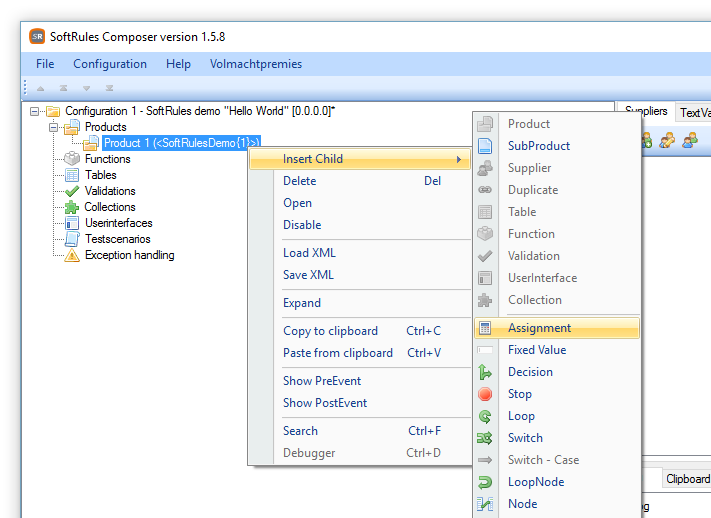Select Functions tree item label
Screen dimensions: 711x518
107,159
